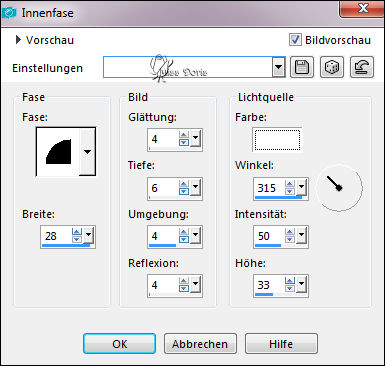The width and height of the screenshot is (385, 366).
Task: Click the Glättung value field
Action: tap(163, 138)
